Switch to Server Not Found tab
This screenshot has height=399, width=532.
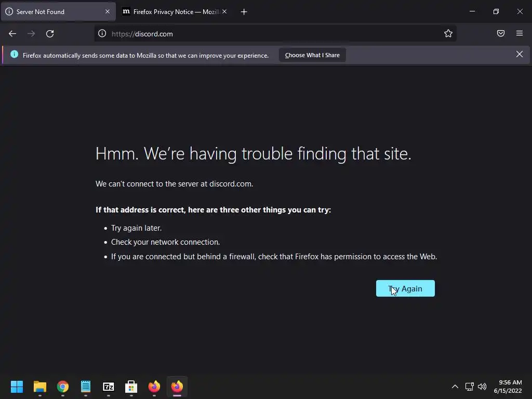pyautogui.click(x=58, y=11)
